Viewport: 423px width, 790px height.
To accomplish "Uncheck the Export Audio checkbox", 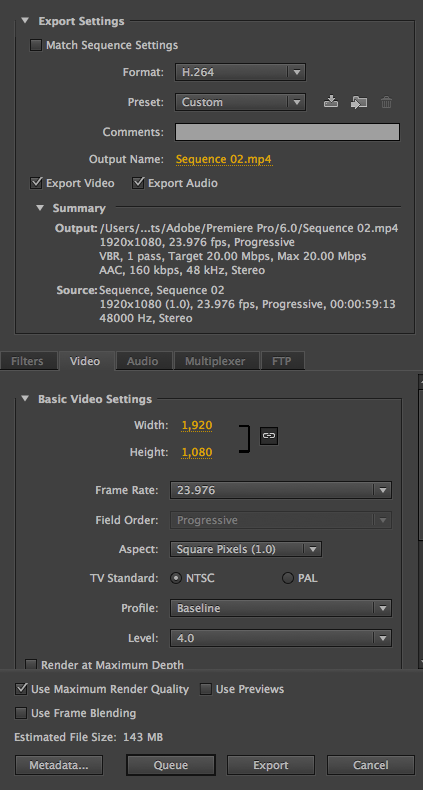I will (x=138, y=183).
